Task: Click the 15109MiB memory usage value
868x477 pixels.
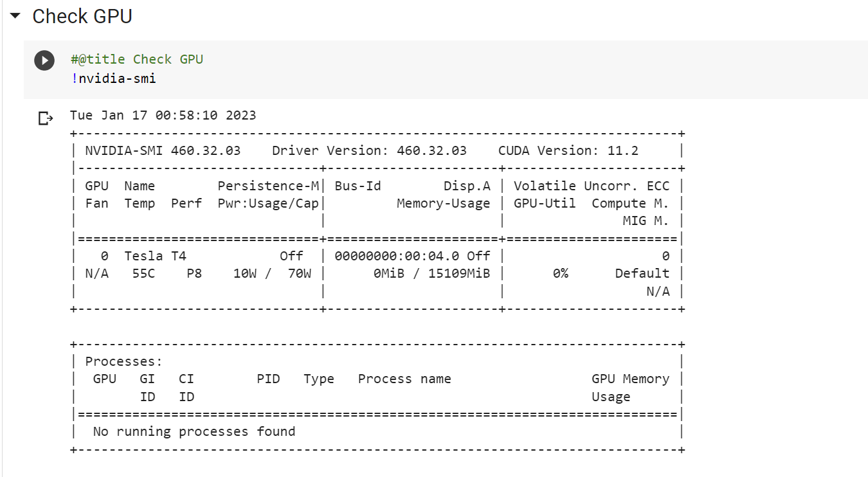Action: [459, 273]
